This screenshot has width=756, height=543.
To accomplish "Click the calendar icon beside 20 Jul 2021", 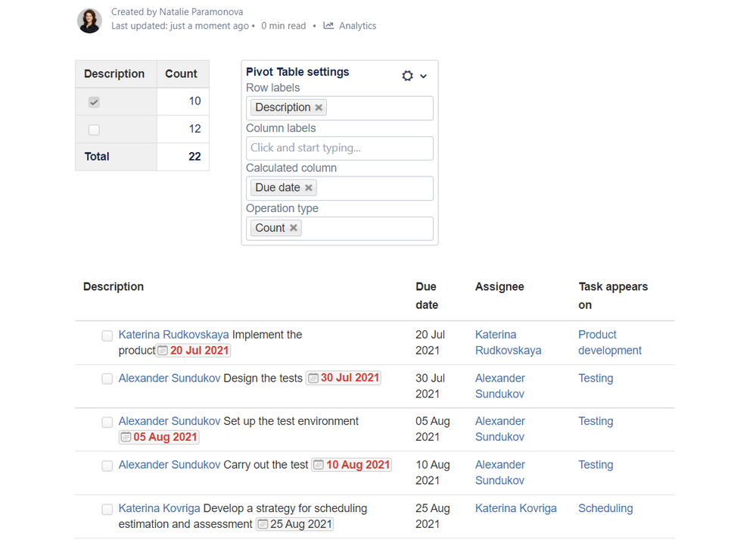I will [x=162, y=351].
